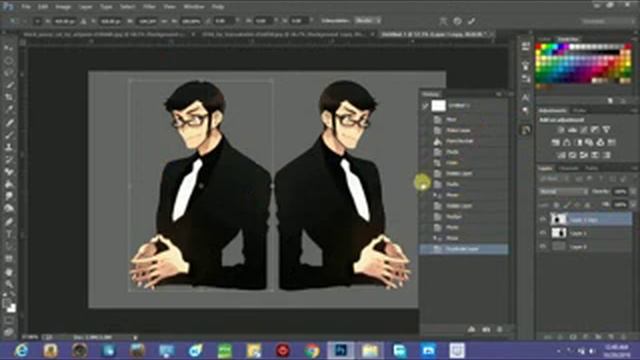Add an Invert adjustment
The image size is (640, 360).
562,155
